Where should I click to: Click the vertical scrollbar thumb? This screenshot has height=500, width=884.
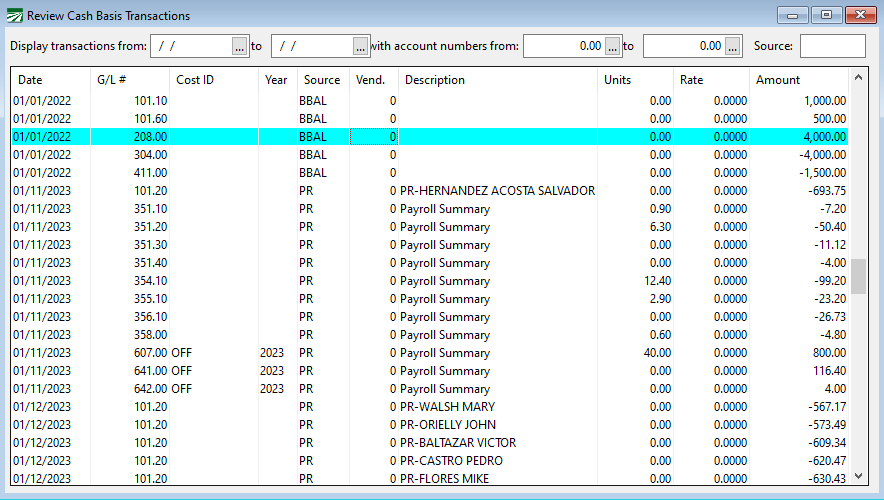858,276
